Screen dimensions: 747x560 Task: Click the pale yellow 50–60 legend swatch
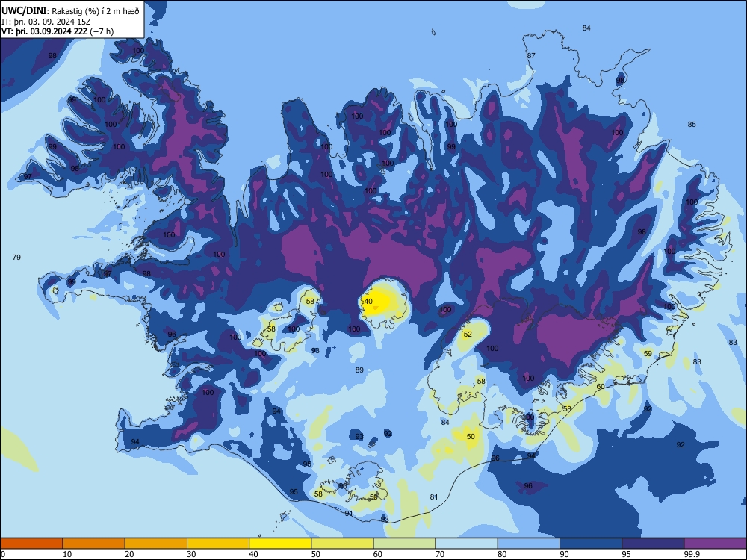(x=343, y=544)
